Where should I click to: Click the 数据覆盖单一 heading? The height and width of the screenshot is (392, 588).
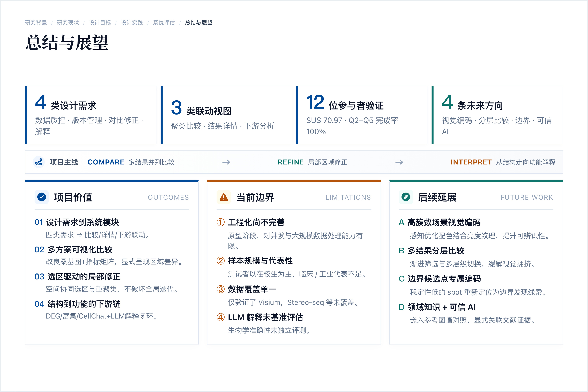[252, 289]
